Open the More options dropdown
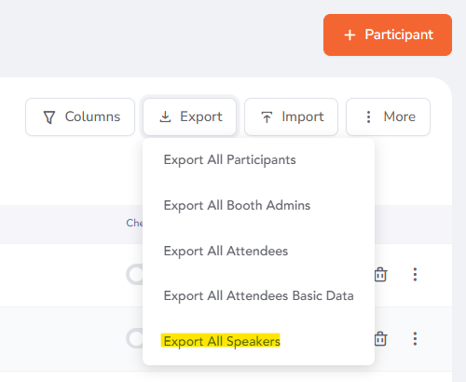The width and height of the screenshot is (466, 382). pyautogui.click(x=388, y=117)
